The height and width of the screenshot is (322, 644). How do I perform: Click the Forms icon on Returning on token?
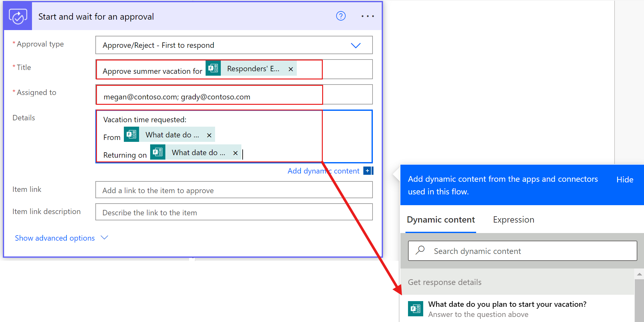tap(158, 152)
